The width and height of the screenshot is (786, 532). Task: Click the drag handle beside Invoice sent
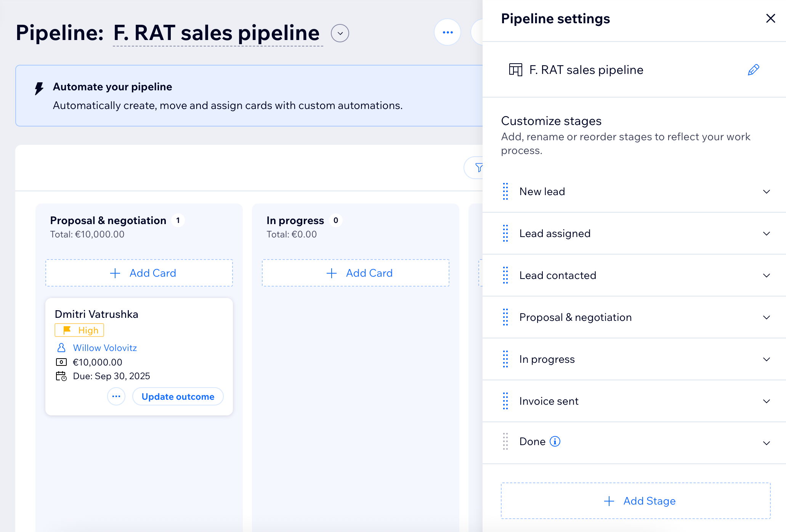point(505,401)
